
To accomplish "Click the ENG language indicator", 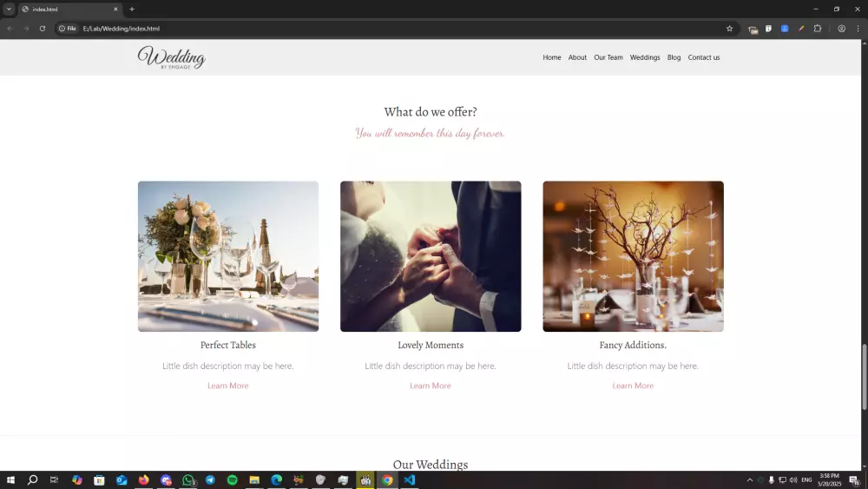I will pos(806,480).
